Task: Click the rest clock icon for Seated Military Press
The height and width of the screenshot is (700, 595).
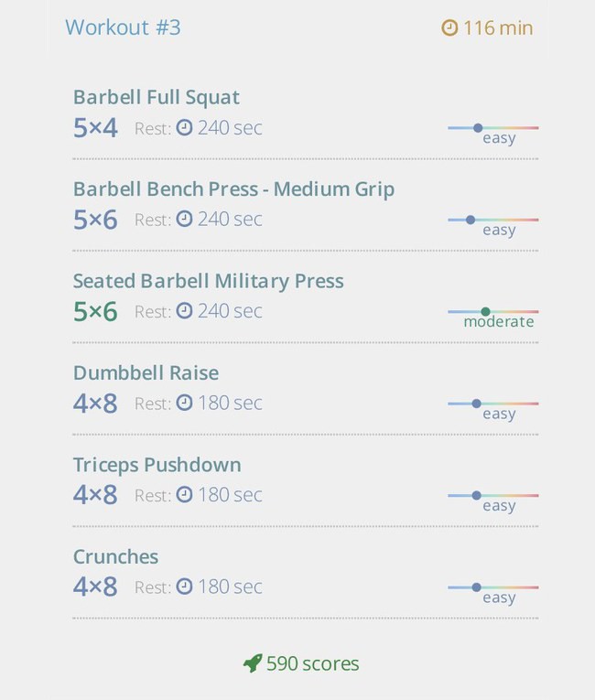Action: pos(184,311)
